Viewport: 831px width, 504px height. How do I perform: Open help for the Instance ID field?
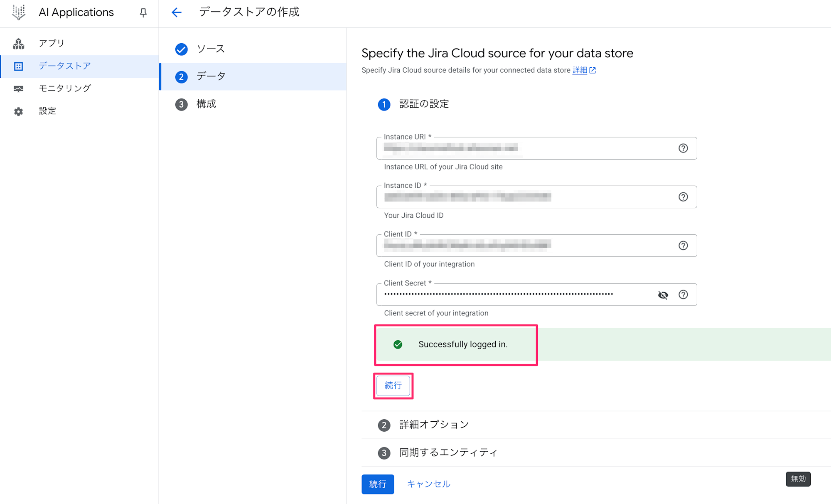coord(683,197)
